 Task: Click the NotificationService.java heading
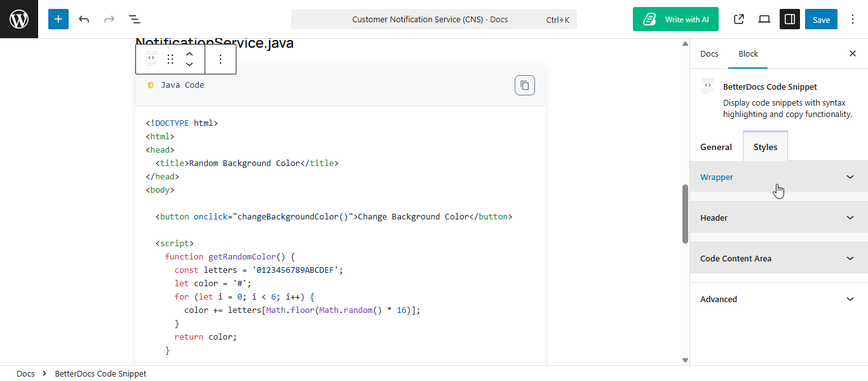click(214, 44)
